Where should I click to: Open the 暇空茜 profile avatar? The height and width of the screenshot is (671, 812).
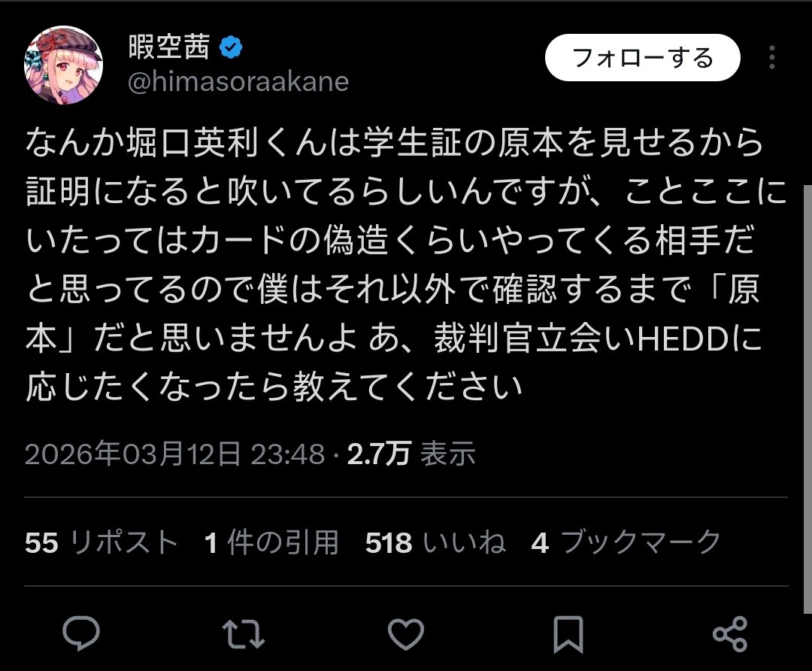[x=64, y=65]
